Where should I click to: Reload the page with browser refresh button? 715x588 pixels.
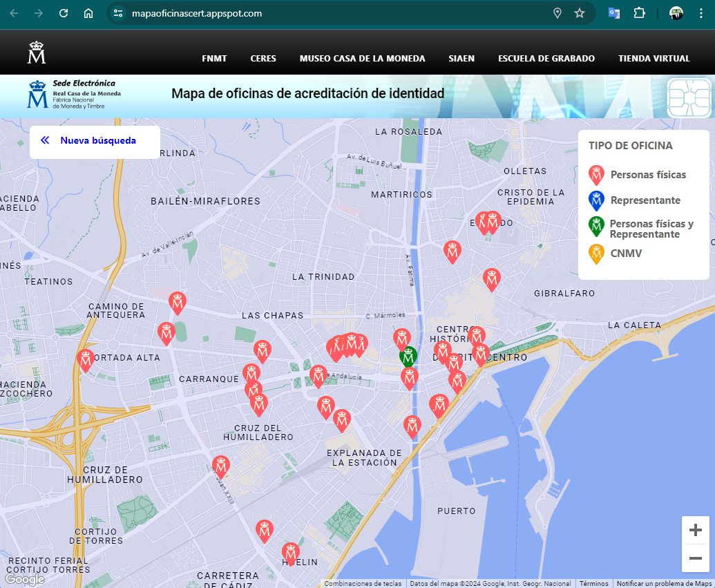click(x=64, y=13)
